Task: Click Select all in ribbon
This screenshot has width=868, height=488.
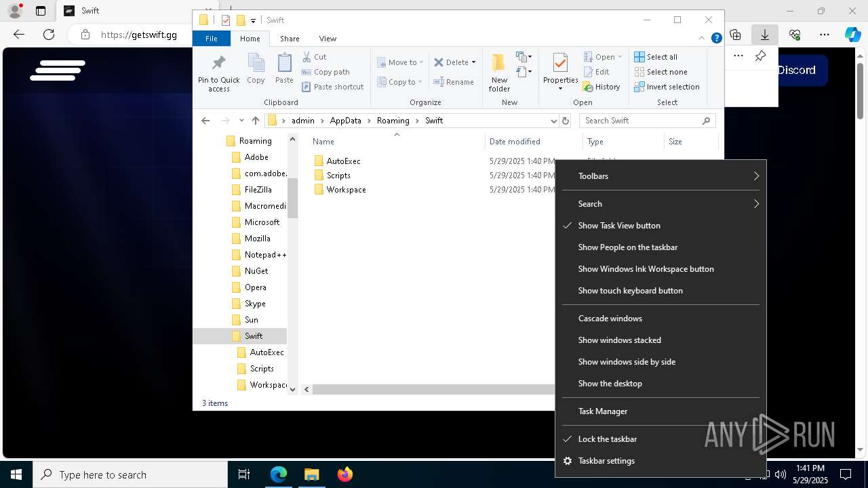Action: [656, 57]
